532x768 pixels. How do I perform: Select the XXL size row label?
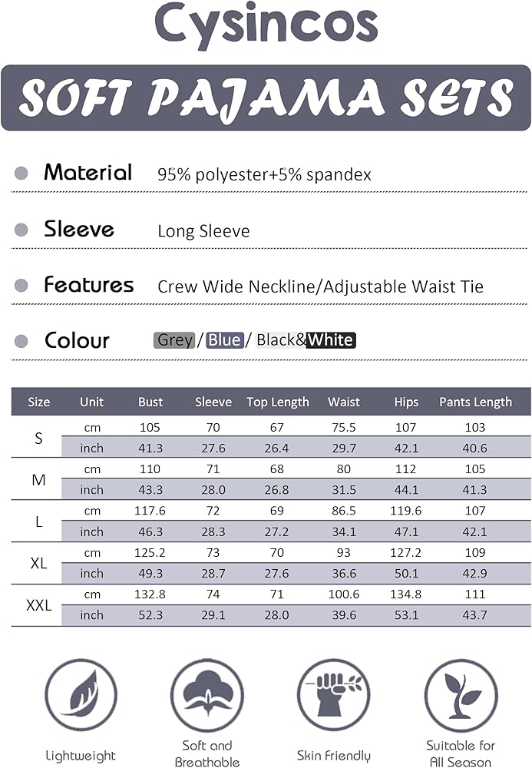(x=39, y=605)
